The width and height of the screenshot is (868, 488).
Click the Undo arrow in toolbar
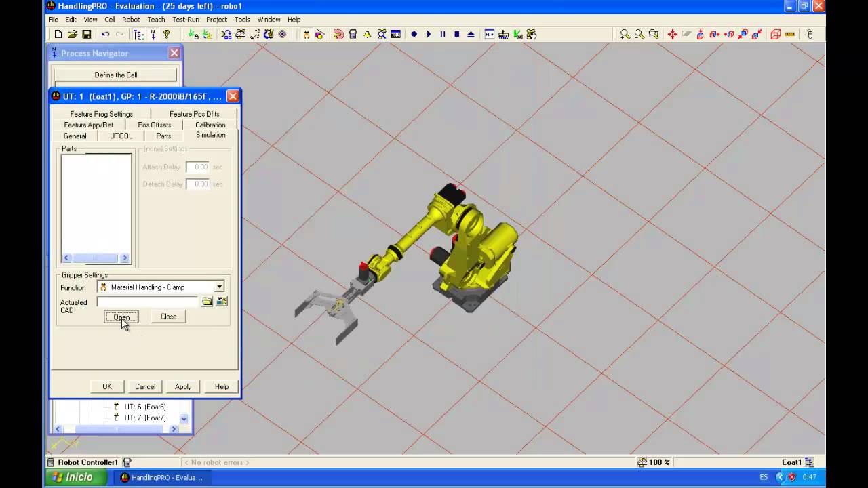105,34
